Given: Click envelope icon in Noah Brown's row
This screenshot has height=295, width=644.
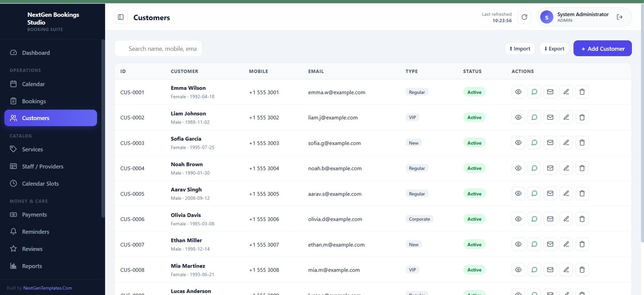Looking at the screenshot, I should point(550,168).
